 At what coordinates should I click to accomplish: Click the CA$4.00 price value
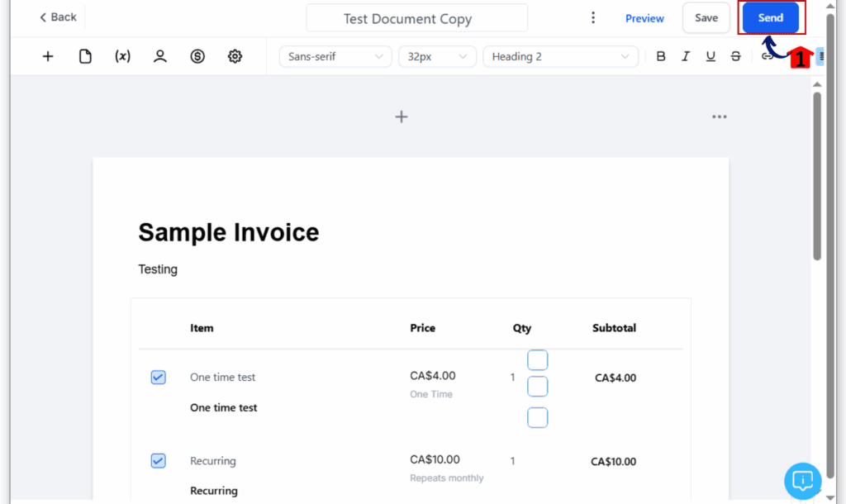click(x=433, y=376)
